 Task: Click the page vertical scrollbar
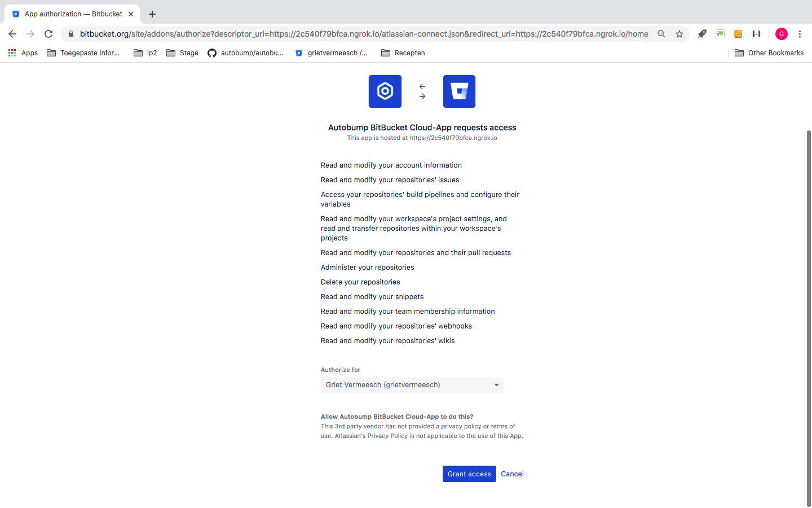point(809,318)
